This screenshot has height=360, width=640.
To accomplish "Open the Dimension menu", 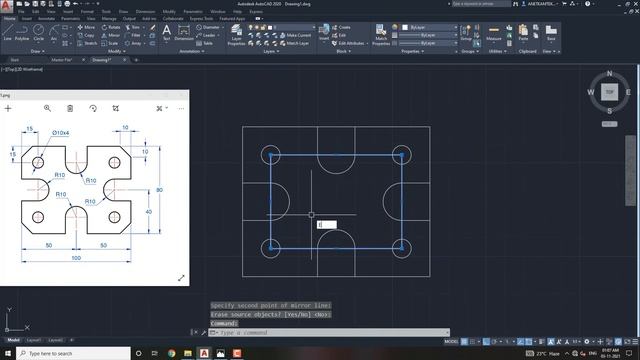I will 145,11.
